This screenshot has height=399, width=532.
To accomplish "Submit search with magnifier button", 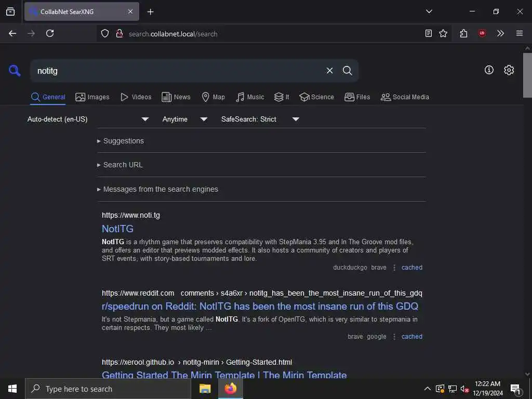I will pos(347,71).
